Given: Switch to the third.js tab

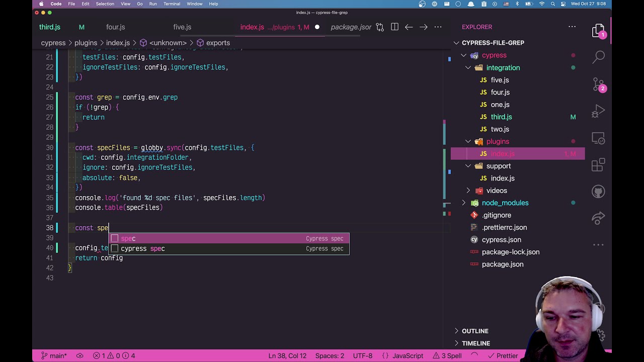Looking at the screenshot, I should click(x=50, y=27).
